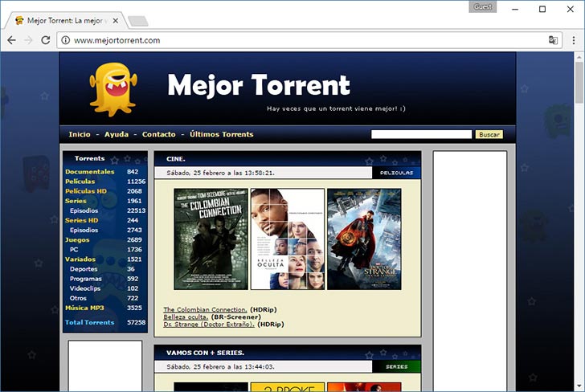Click the address bar URL
Screen dimensions: 585x392
coord(117,40)
